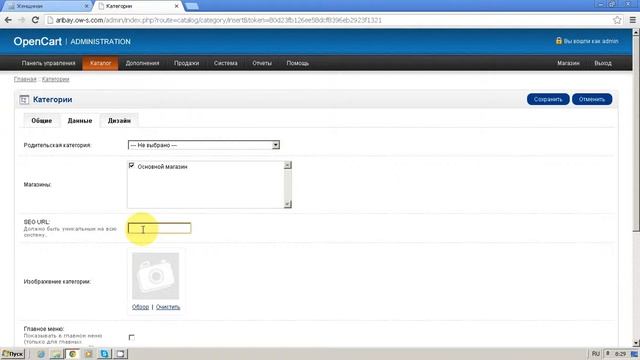Open the Skype taskbar icon
Screen dimensions: 640x360
(x=104, y=354)
